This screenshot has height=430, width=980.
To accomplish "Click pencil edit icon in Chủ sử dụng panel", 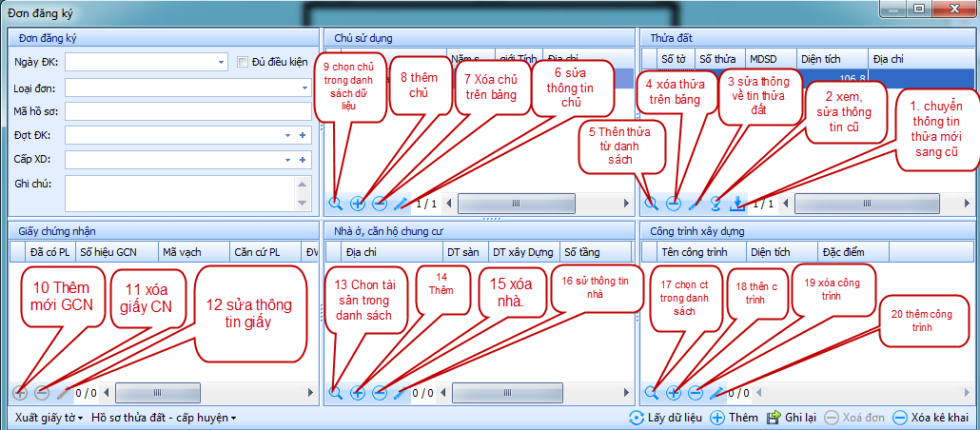I will [x=400, y=203].
